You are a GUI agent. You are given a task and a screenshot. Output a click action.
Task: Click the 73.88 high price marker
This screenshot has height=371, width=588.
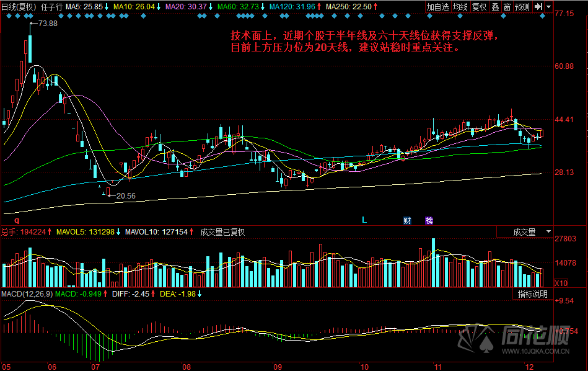48,24
